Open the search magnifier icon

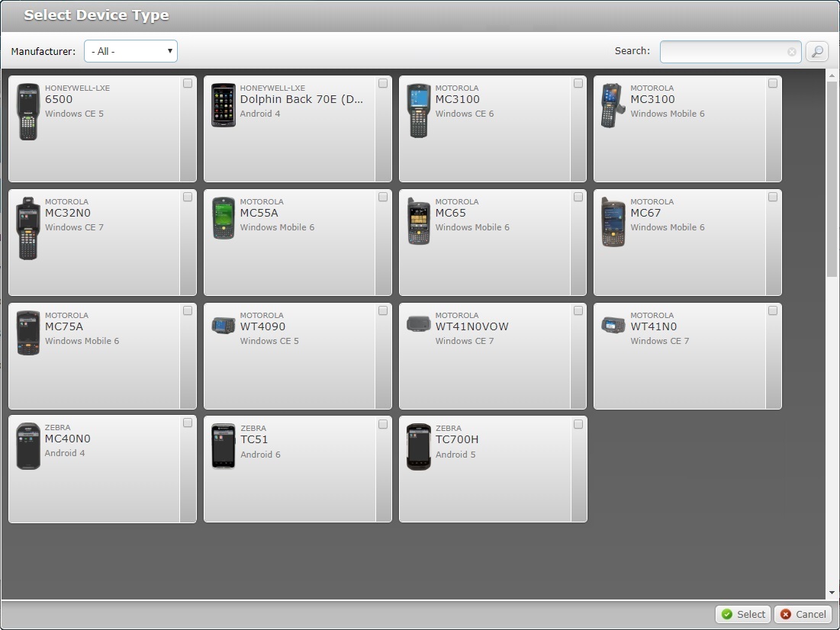816,51
